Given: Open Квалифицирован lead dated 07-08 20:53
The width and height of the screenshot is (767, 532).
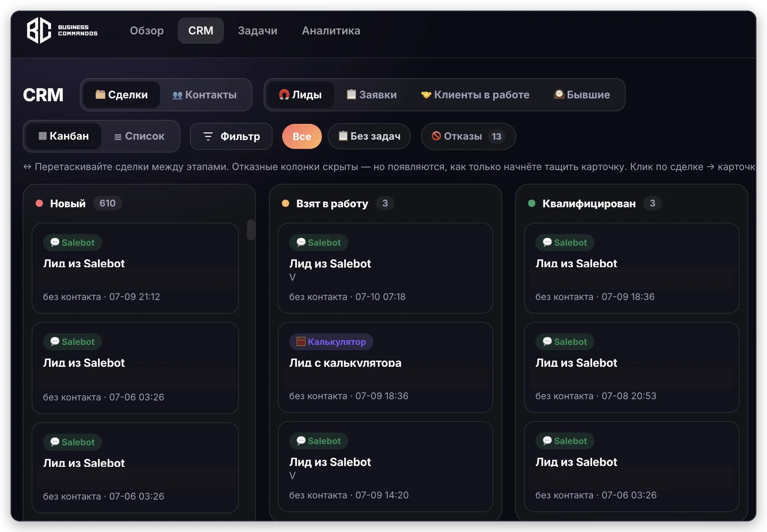Looking at the screenshot, I should tap(631, 367).
